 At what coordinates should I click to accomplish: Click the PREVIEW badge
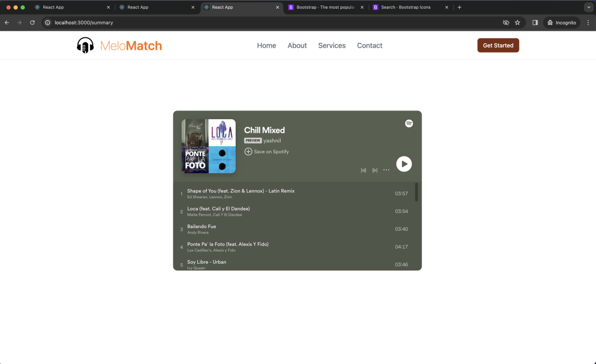(x=253, y=141)
